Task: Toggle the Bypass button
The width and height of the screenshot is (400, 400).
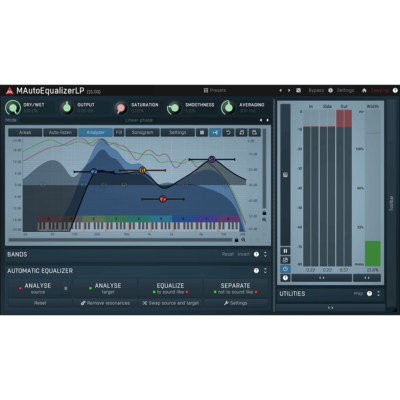Action: coord(316,90)
